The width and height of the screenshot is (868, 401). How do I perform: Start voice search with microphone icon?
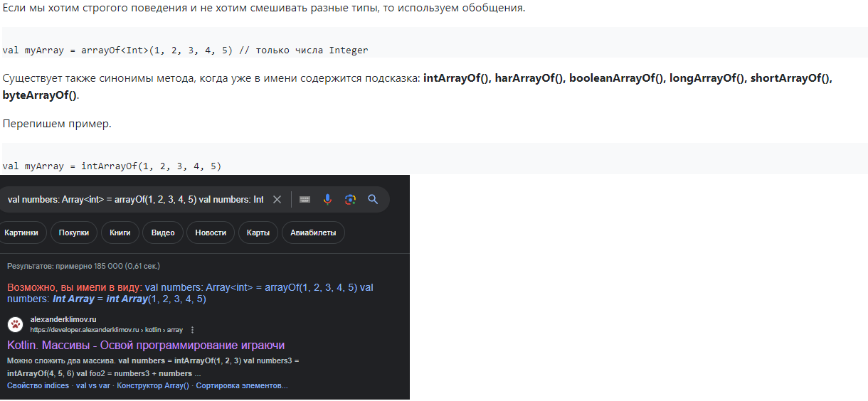[327, 200]
